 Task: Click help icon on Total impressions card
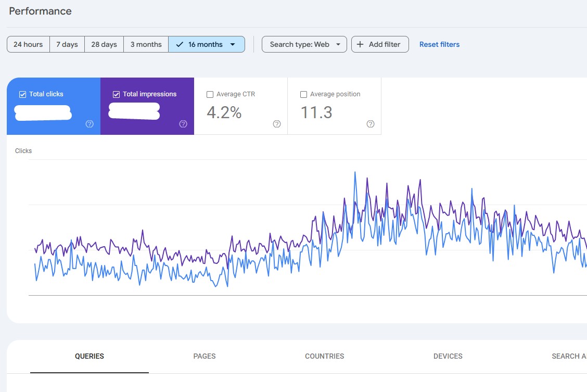point(183,124)
